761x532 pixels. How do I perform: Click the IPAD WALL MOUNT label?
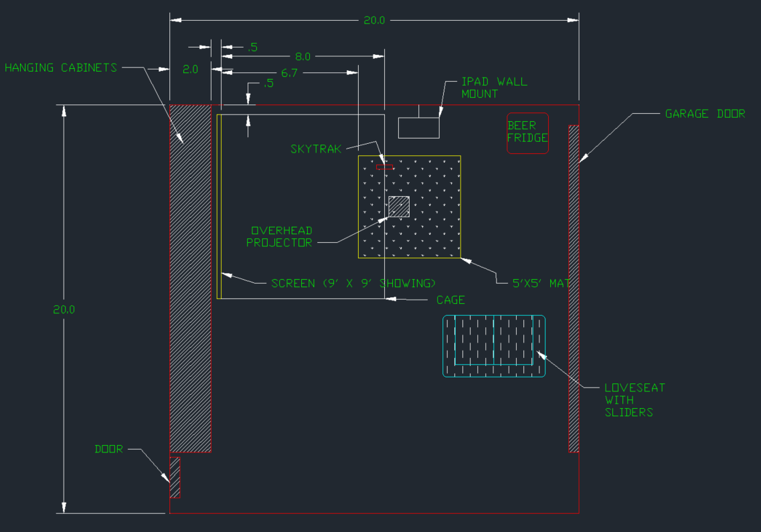[x=494, y=88]
